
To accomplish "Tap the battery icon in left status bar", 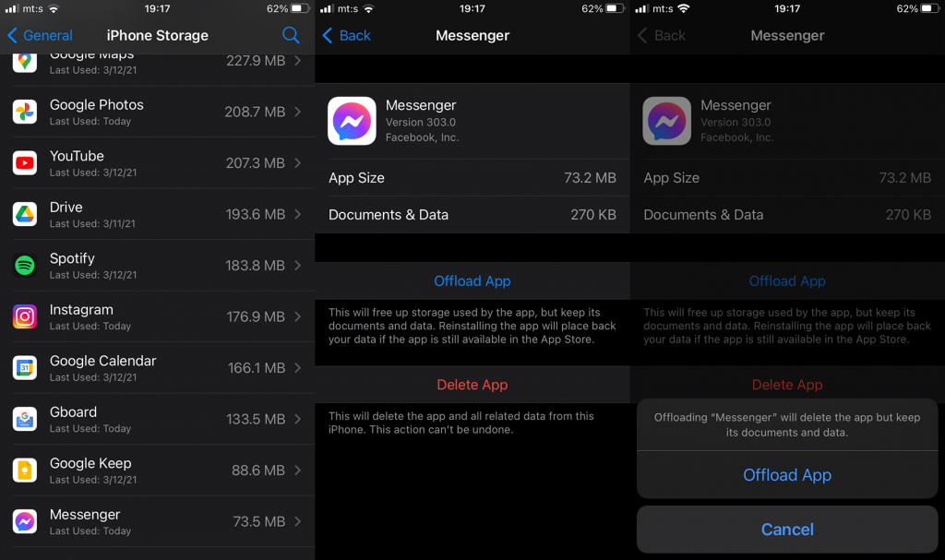I will (x=300, y=8).
